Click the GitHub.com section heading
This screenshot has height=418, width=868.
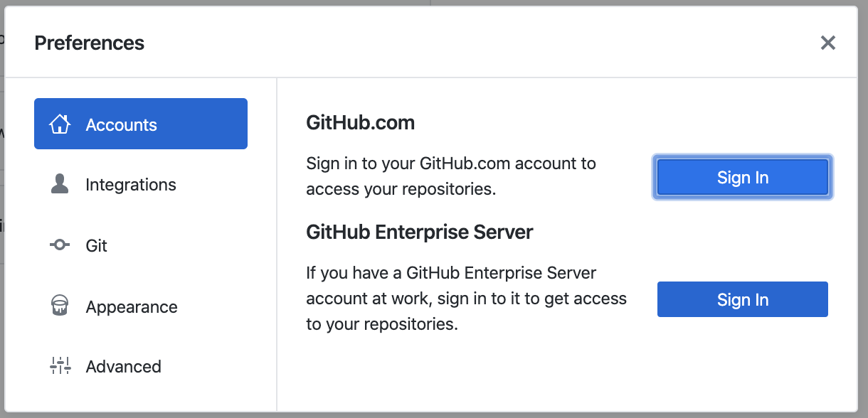tap(360, 123)
